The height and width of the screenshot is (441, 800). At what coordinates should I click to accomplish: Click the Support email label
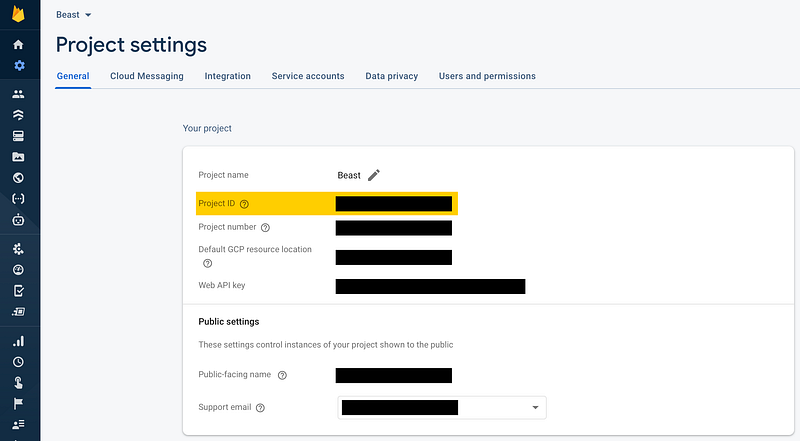(225, 407)
